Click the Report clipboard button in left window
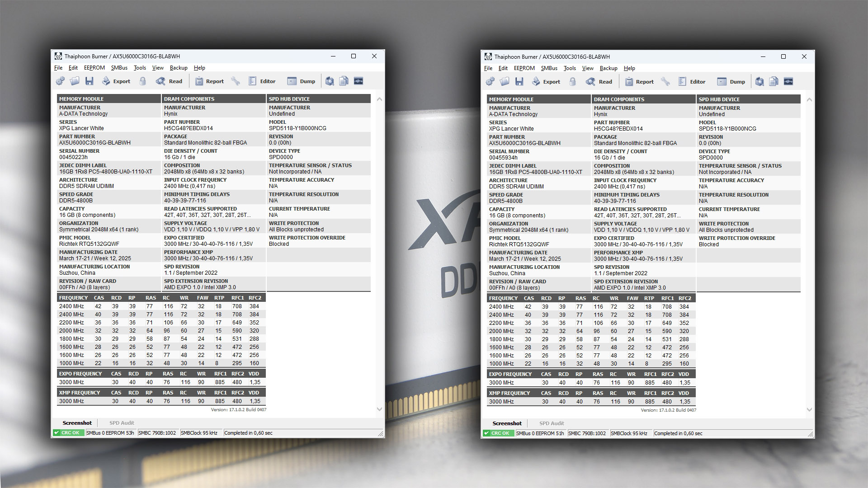The width and height of the screenshot is (868, 488). pos(209,81)
